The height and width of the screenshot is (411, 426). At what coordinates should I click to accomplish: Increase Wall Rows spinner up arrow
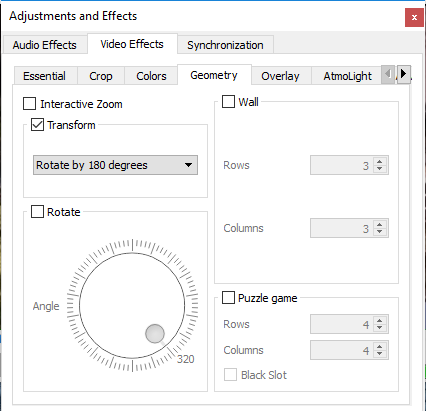(380, 161)
